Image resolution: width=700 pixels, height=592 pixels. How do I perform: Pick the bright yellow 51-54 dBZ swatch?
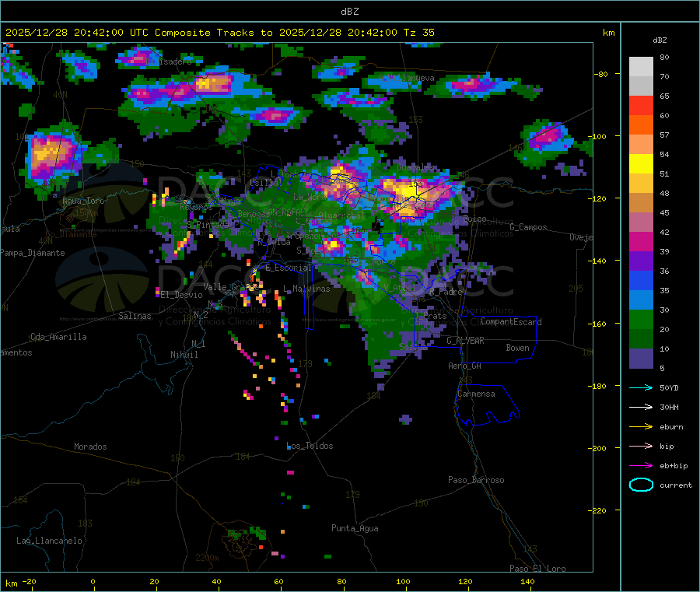[x=641, y=164]
